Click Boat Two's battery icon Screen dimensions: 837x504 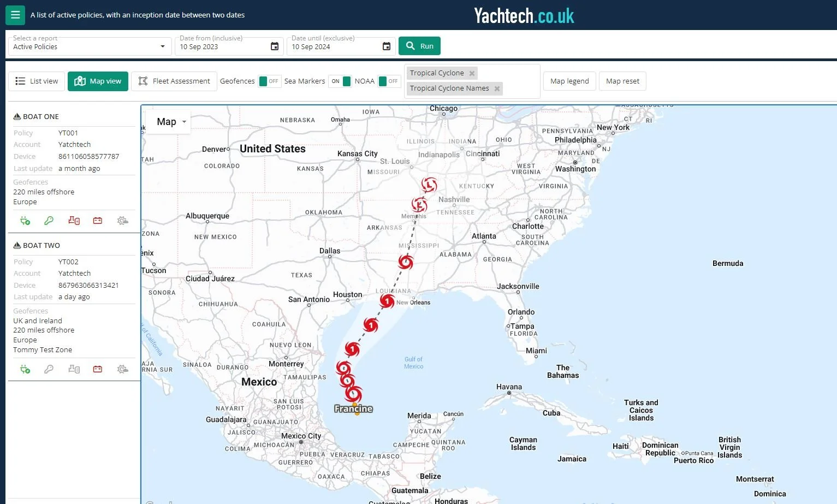pyautogui.click(x=98, y=369)
